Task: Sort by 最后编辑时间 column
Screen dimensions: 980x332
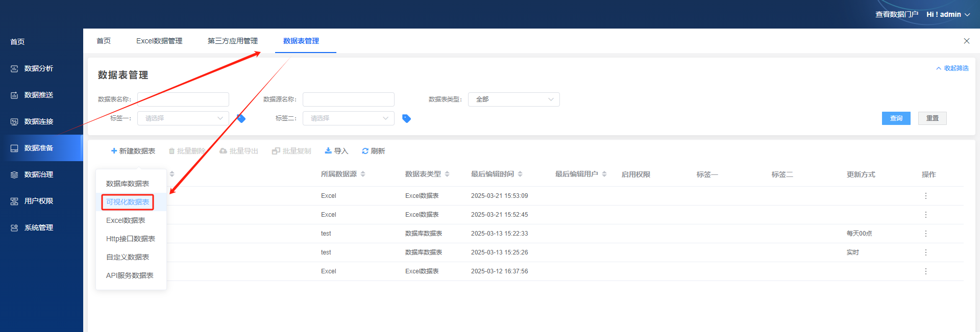Action: pos(520,174)
